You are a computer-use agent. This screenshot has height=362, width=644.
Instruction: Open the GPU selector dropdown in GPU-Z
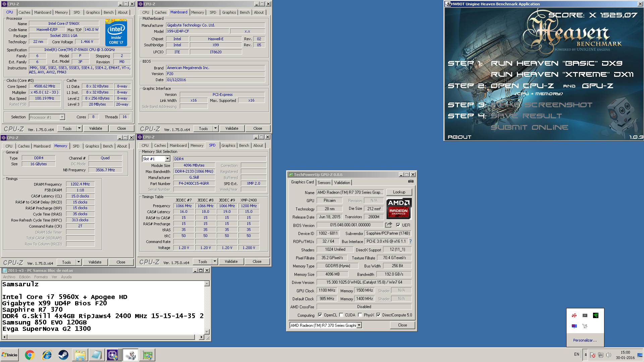(x=359, y=325)
